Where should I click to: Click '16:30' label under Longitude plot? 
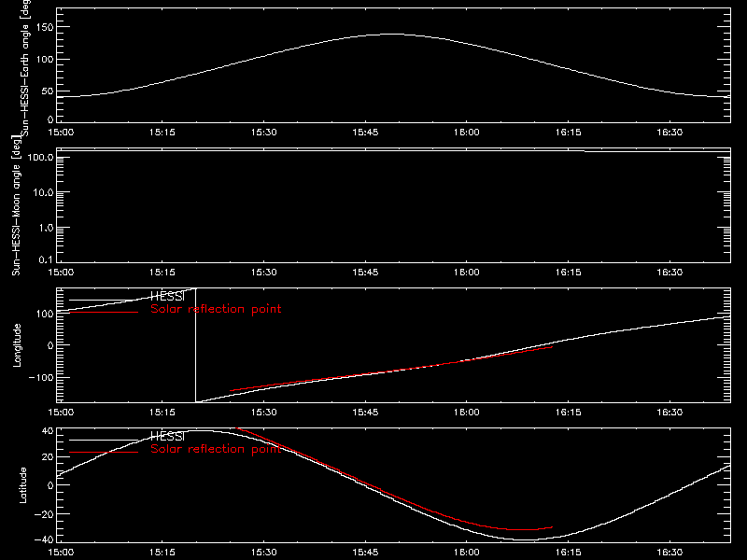coord(669,413)
